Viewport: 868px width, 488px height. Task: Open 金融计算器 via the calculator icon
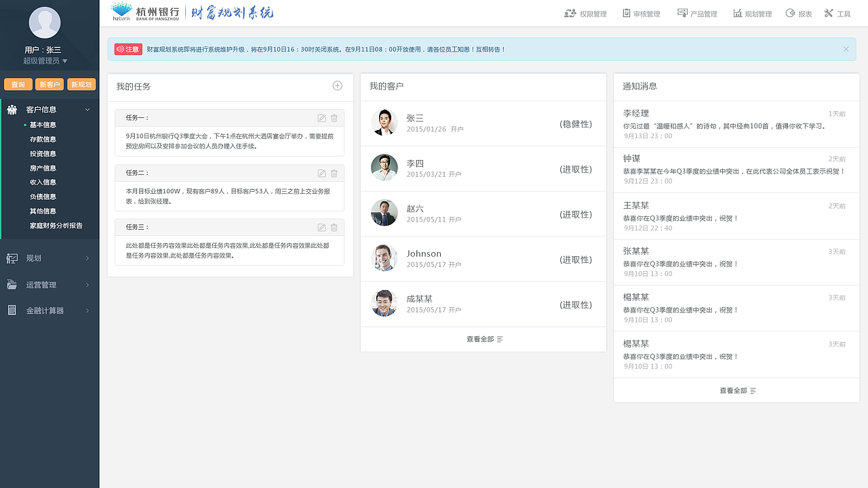tap(14, 310)
